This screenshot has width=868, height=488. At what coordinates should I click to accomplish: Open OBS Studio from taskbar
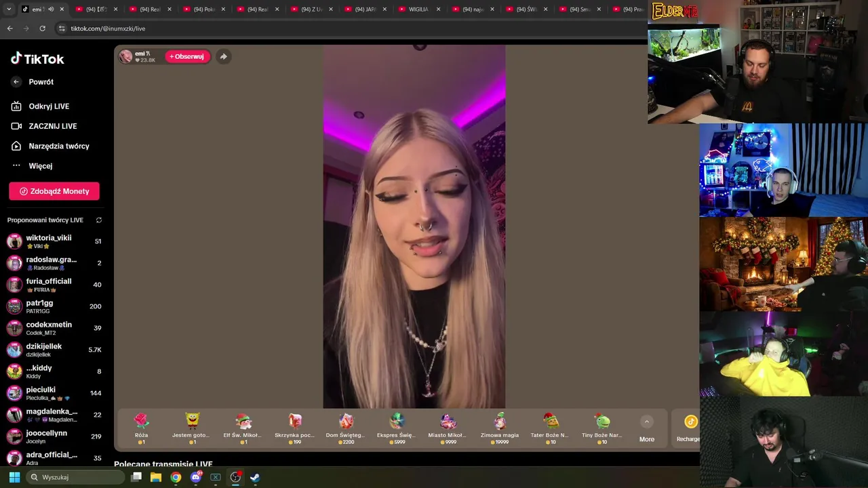(x=235, y=477)
